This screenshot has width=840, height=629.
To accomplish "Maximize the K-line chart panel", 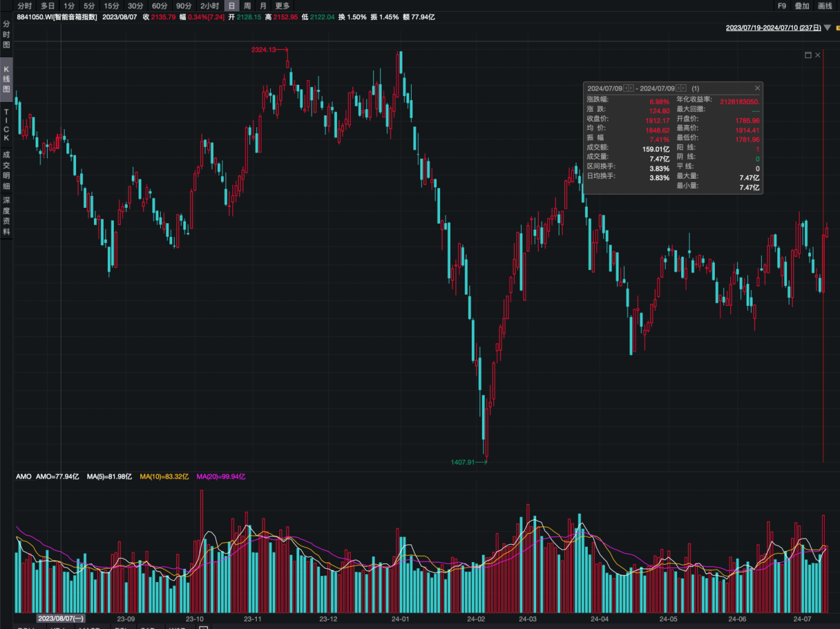I will [x=808, y=55].
